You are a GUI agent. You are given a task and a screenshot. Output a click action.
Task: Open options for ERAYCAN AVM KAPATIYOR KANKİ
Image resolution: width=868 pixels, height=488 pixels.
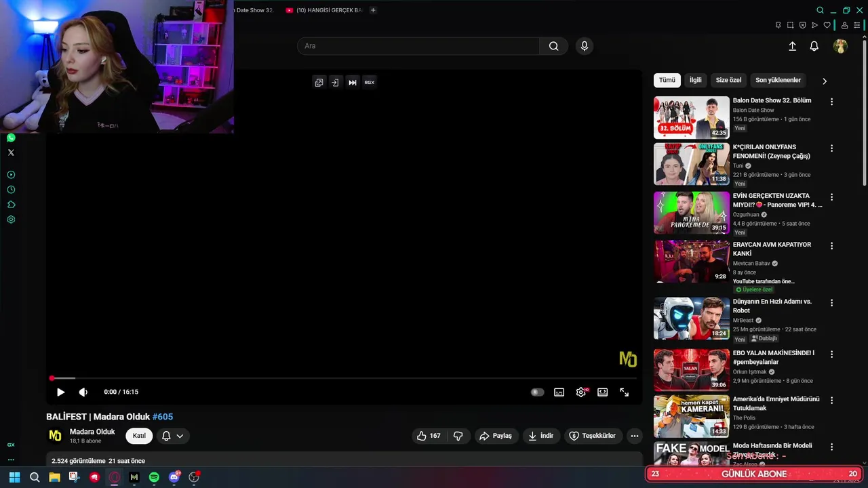click(831, 245)
